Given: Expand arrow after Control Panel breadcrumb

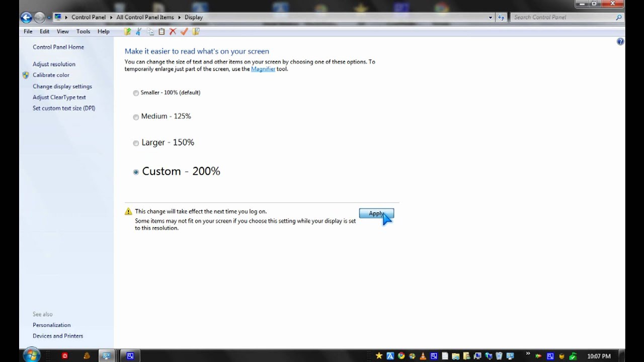Looking at the screenshot, I should (111, 17).
